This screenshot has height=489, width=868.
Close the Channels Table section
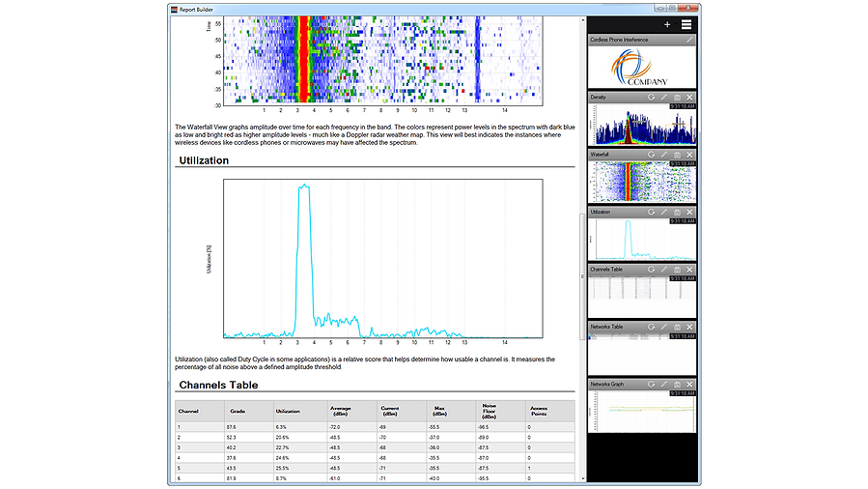[689, 269]
